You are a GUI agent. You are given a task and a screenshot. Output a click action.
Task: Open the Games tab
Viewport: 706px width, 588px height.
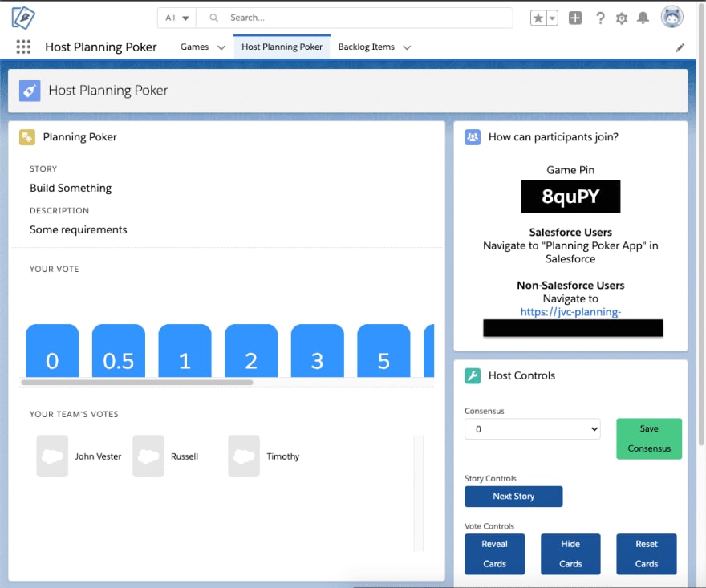coord(194,47)
